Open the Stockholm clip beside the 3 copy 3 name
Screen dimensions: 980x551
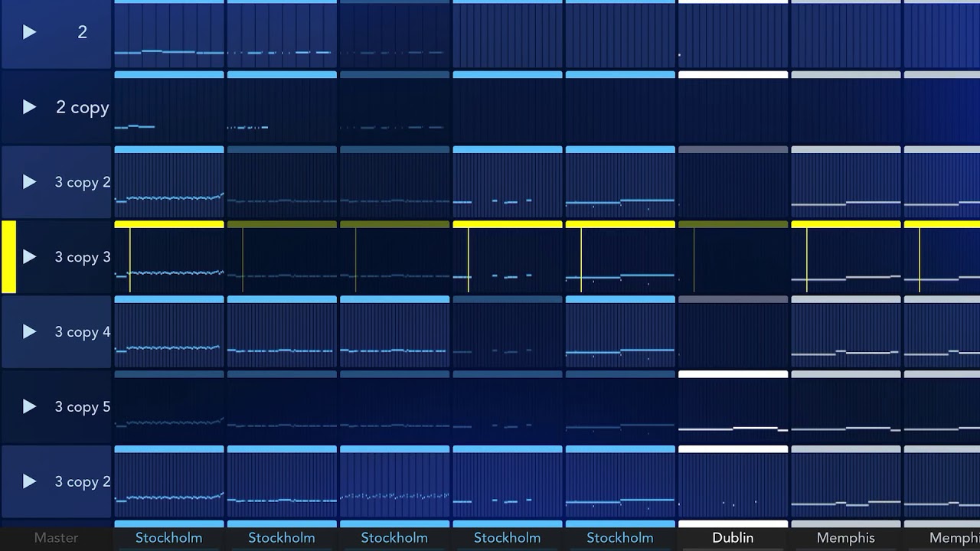[169, 257]
